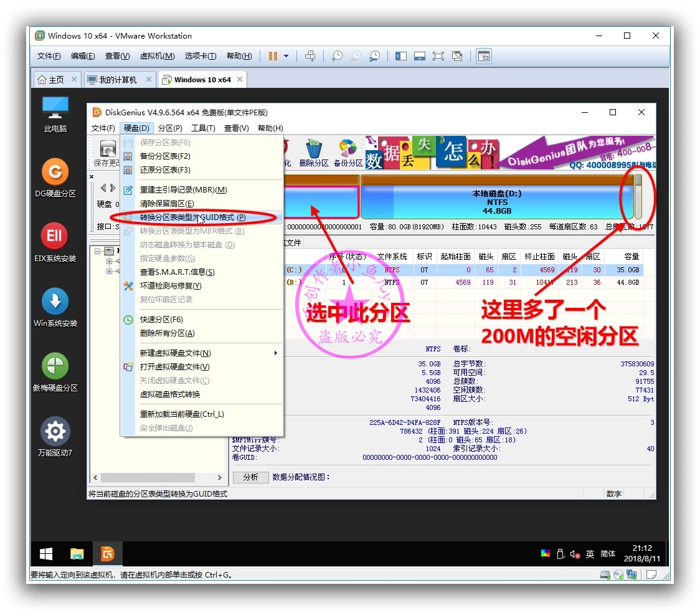Viewport: 700px width, 610px height.
Task: Click the 分析 button below the data panel
Action: pyautogui.click(x=250, y=477)
